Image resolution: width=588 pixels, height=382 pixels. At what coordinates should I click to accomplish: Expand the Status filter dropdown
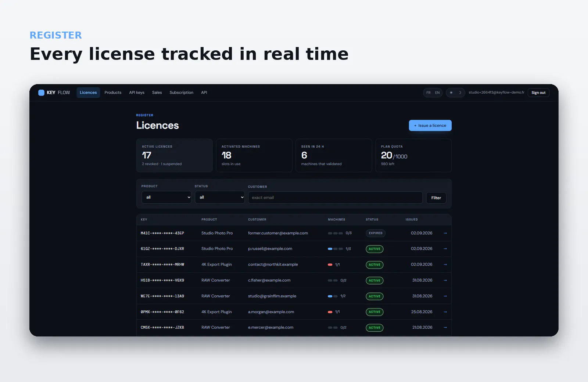click(x=220, y=197)
